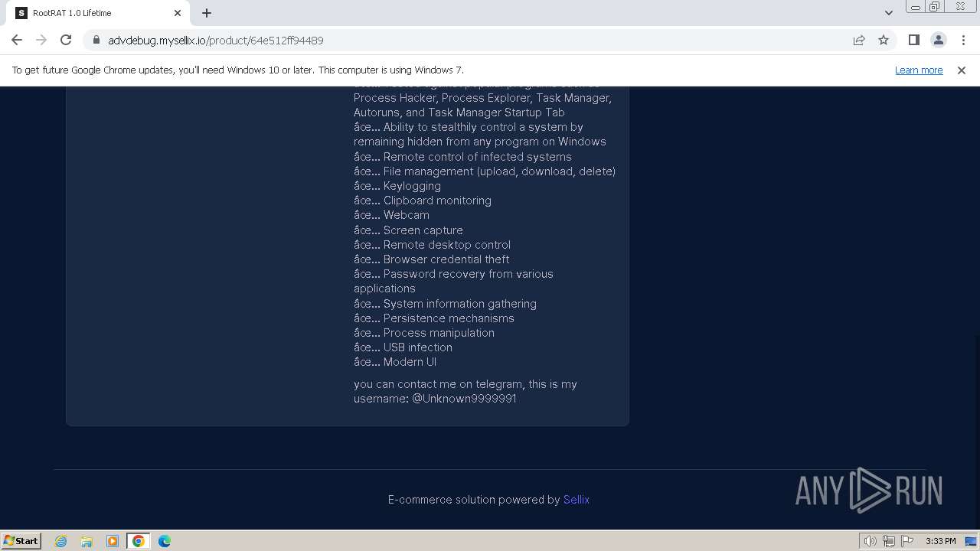Share this page icon in address bar
The image size is (980, 551).
click(x=859, y=40)
